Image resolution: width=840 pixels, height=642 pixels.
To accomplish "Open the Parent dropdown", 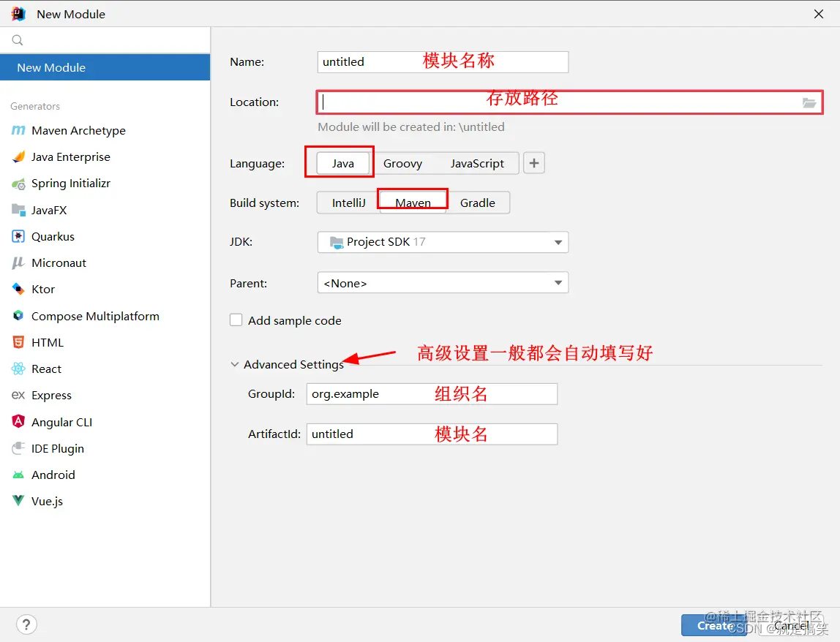I will click(x=443, y=283).
